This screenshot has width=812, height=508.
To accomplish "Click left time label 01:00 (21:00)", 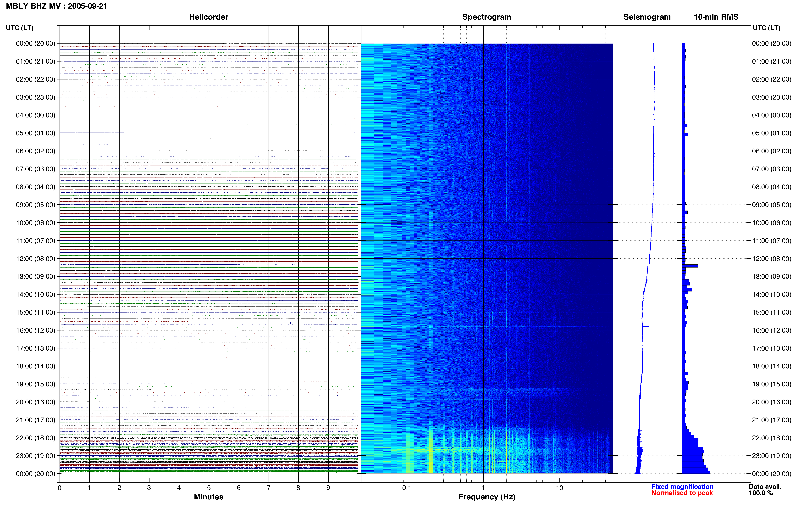I will tap(36, 61).
